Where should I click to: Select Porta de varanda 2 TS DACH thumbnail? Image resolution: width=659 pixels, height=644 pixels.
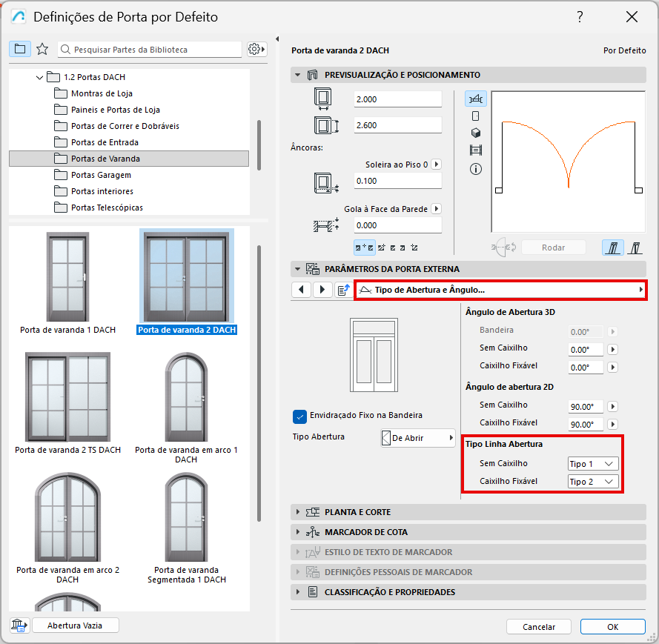pyautogui.click(x=67, y=397)
